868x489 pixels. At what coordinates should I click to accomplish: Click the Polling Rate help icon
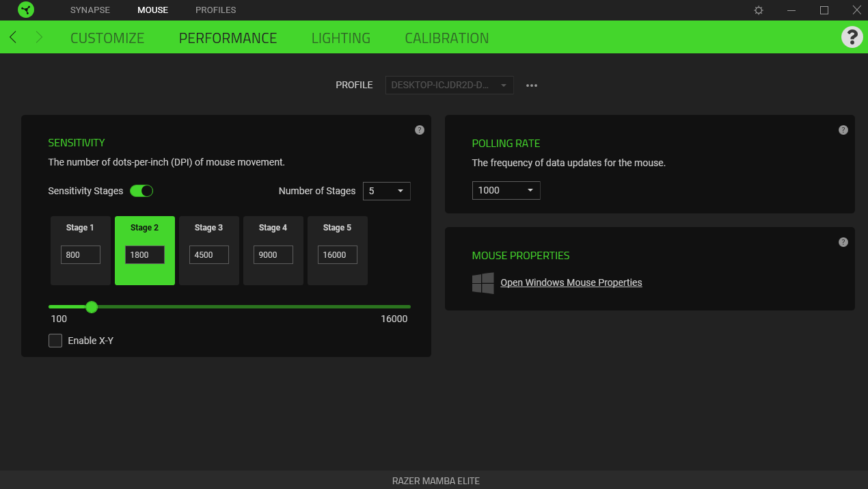click(x=843, y=130)
